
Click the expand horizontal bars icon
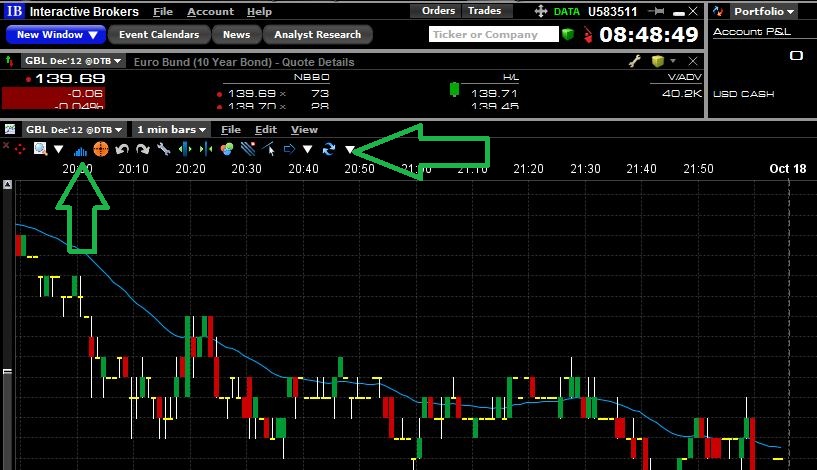tap(185, 150)
